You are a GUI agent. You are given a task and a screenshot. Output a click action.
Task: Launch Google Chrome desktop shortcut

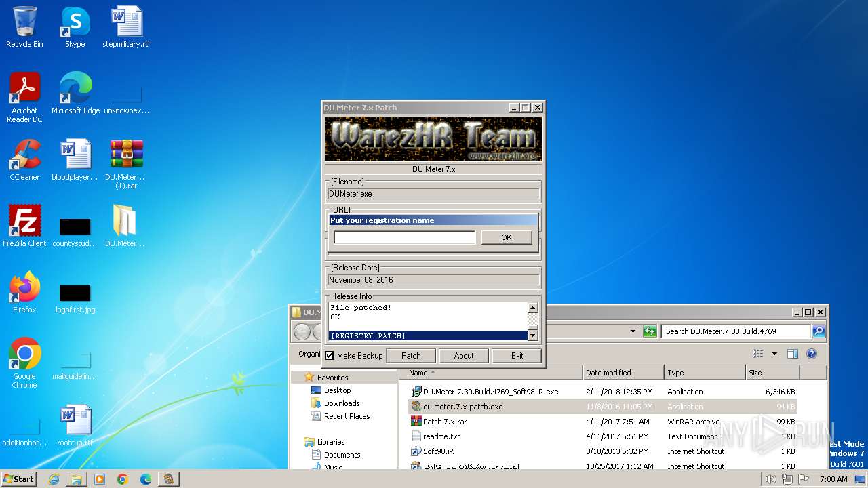click(x=24, y=363)
